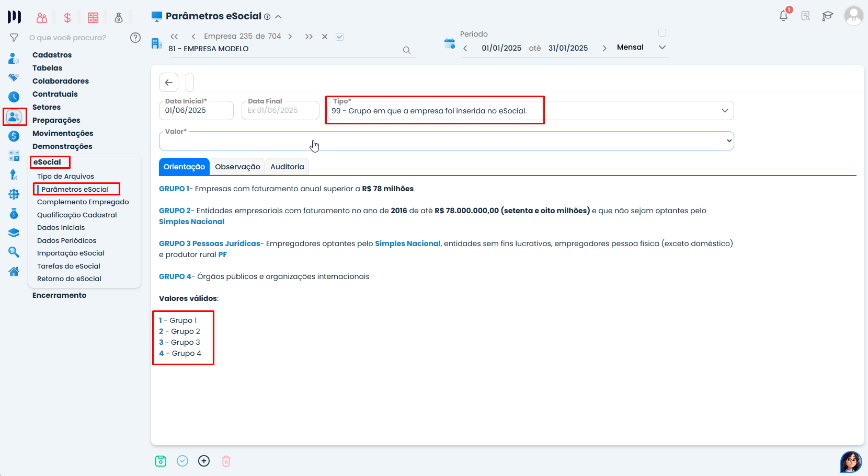Screen dimensions: 868x476
Task: Open the graduation cap training icon
Action: (827, 16)
